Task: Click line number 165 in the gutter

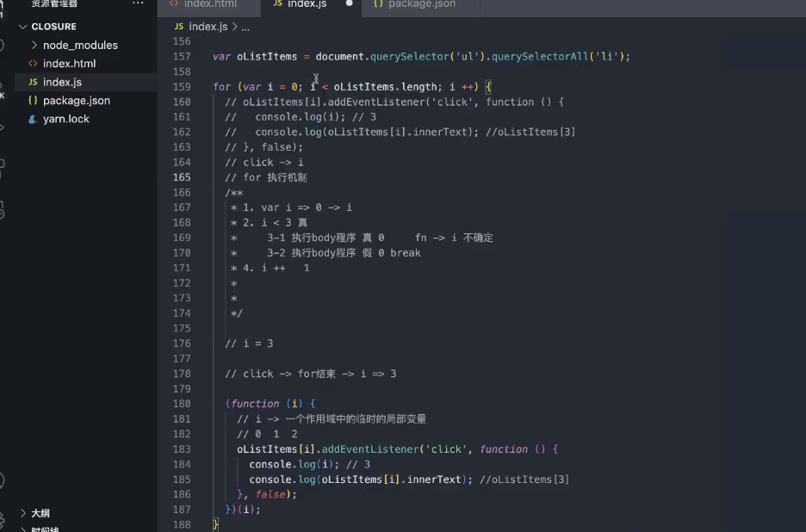Action: (182, 177)
